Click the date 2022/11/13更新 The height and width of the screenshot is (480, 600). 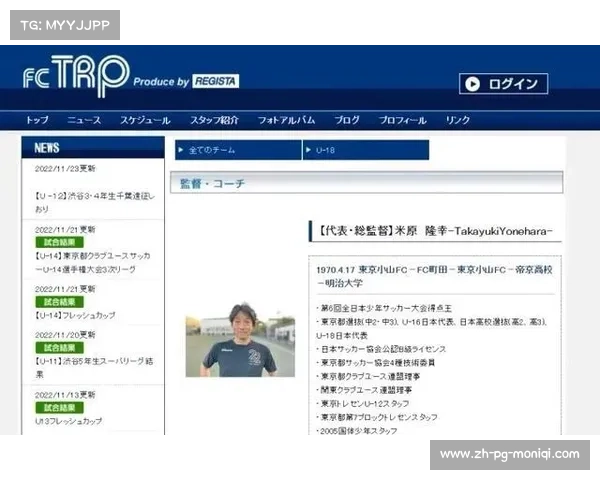[65, 395]
